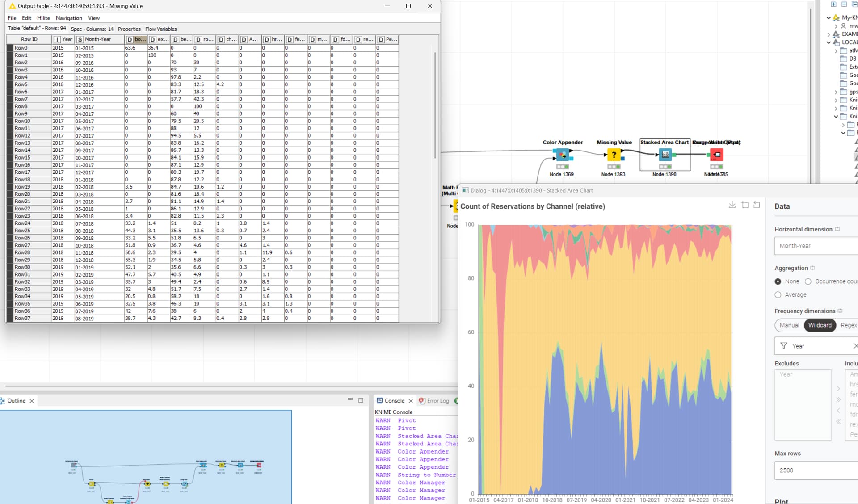Viewport: 858px width, 504px height.
Task: Close the Console view tab
Action: coord(411,401)
